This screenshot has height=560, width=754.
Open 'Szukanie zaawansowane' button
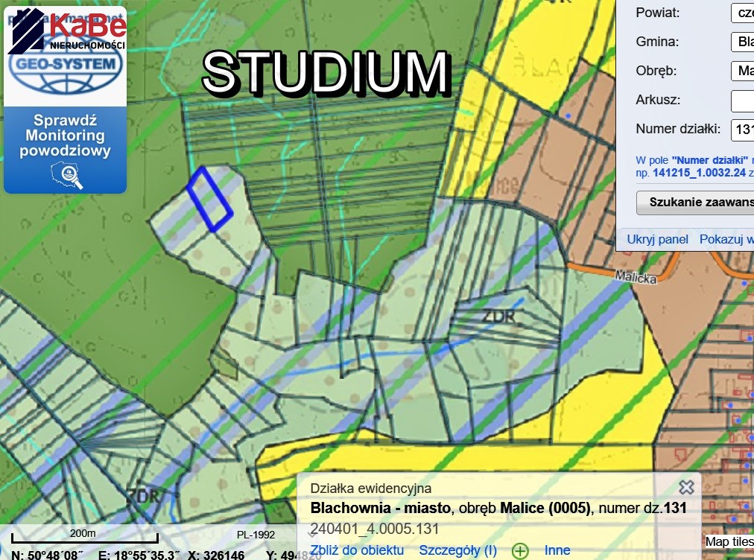coord(695,203)
